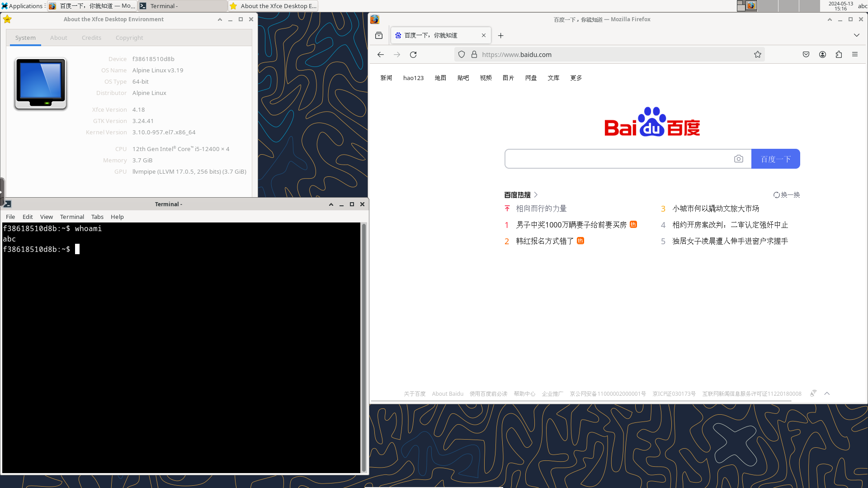Switch to Firefox via taskbar button
This screenshot has height=488, width=868.
(92, 6)
